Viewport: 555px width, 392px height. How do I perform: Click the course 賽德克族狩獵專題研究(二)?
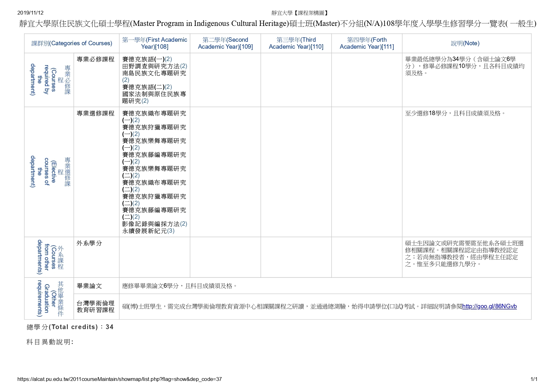pos(154,200)
